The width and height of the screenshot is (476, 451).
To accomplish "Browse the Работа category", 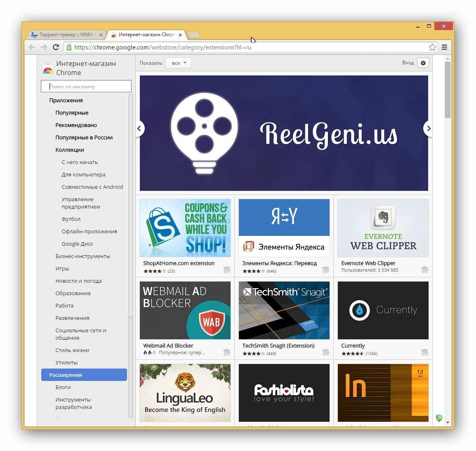I will click(64, 305).
